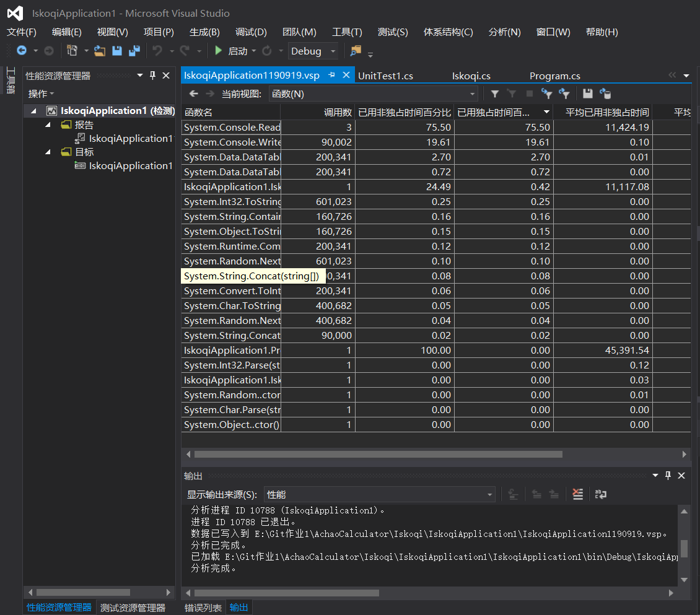700x615 pixels.
Task: Sort by 平均已用非独占时间 column header
Action: pos(602,112)
